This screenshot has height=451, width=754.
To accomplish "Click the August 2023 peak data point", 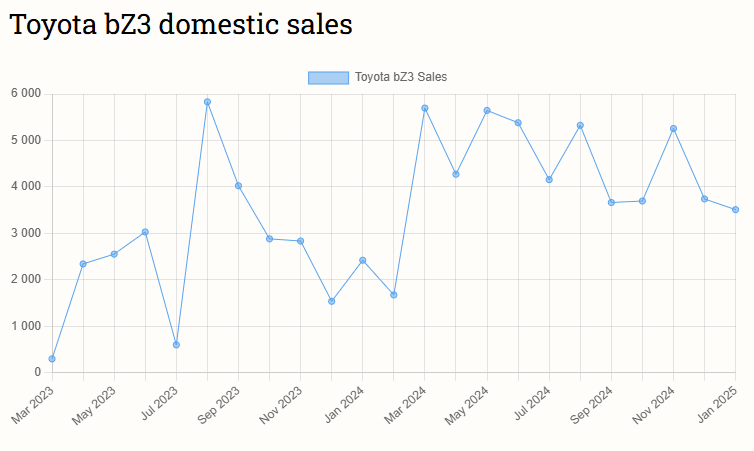I will point(207,102).
